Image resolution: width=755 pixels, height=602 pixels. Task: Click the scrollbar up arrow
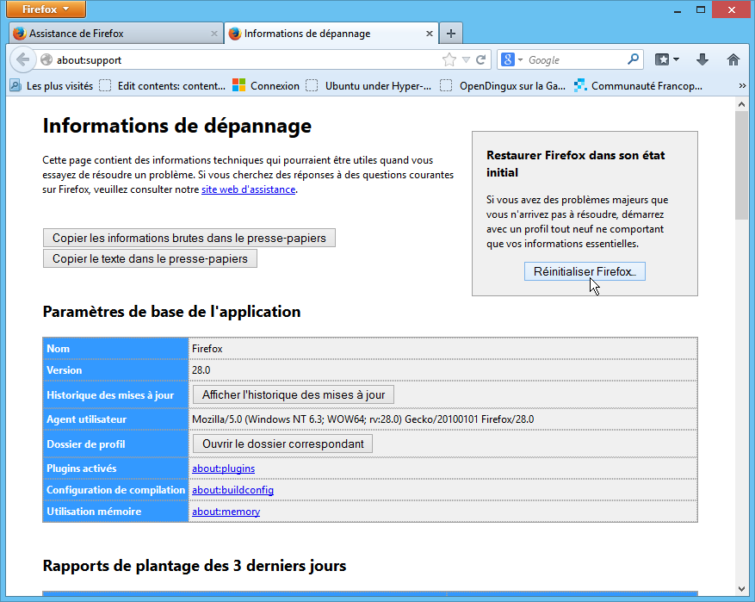741,104
